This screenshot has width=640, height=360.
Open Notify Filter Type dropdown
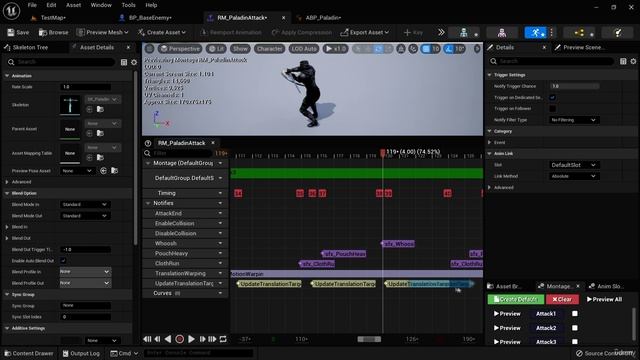click(x=573, y=120)
